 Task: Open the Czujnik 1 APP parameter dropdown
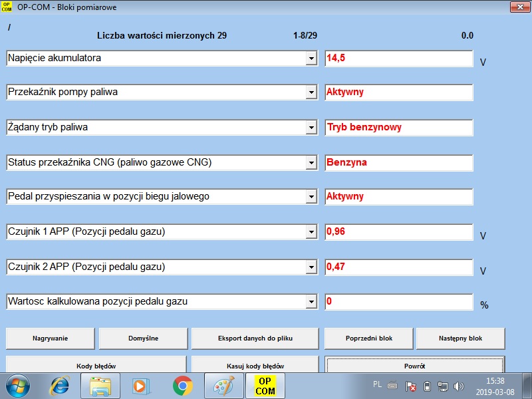(311, 232)
